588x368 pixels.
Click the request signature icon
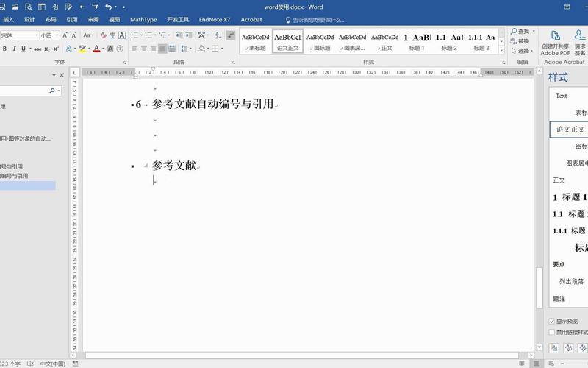coord(580,43)
